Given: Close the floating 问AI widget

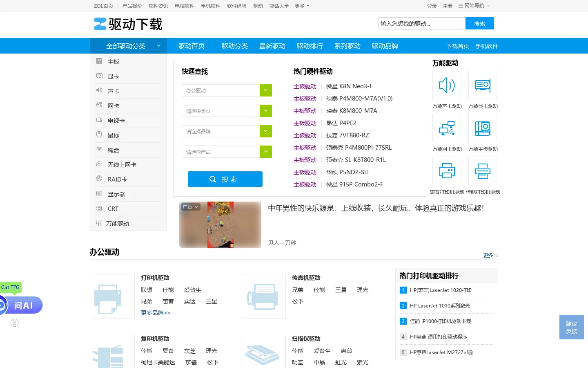Looking at the screenshot, I should pos(15,323).
